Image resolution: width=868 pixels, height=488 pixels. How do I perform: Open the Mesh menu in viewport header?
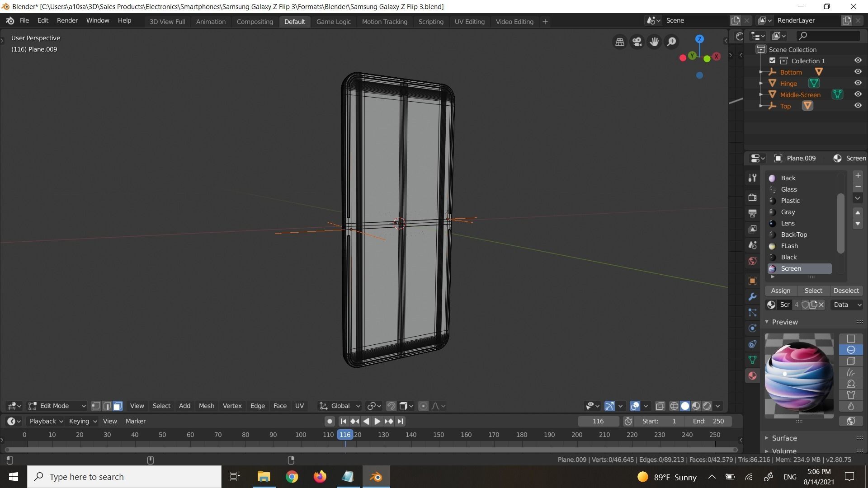pos(207,406)
